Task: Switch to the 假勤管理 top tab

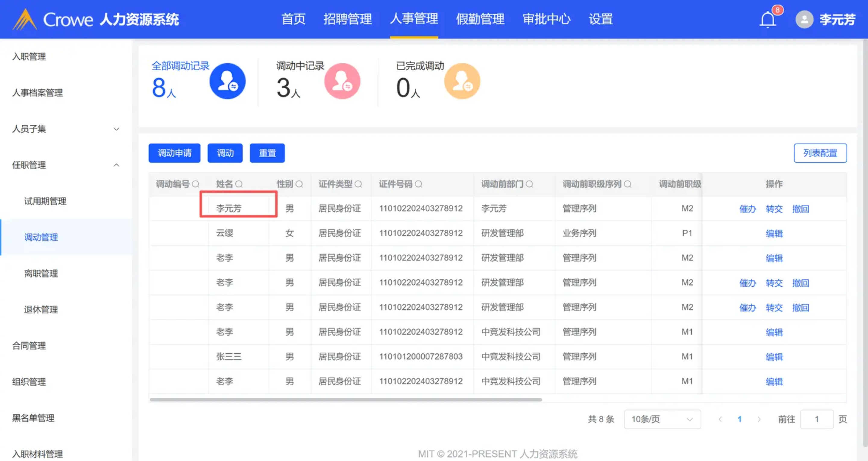Action: coord(480,19)
